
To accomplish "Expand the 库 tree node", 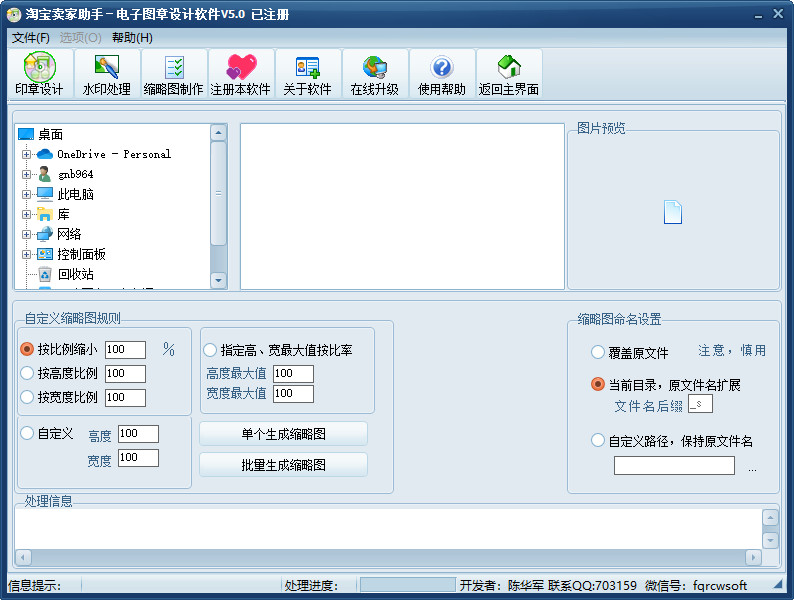I will 26,214.
